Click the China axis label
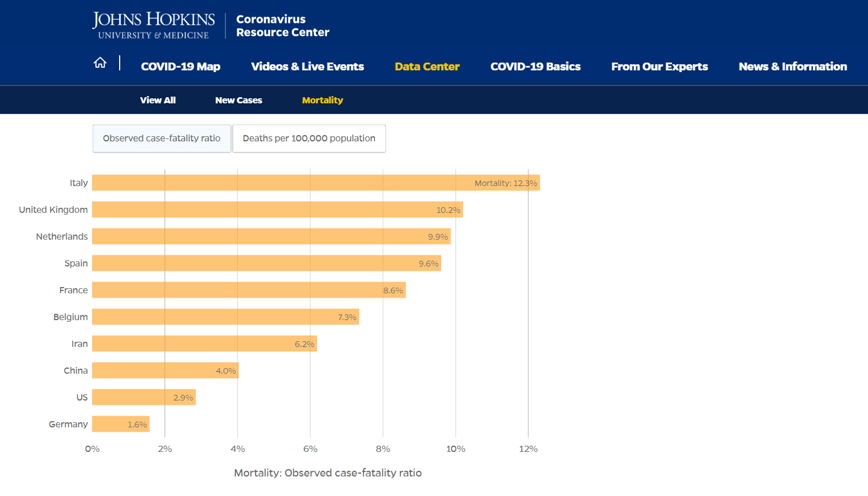 click(x=76, y=370)
